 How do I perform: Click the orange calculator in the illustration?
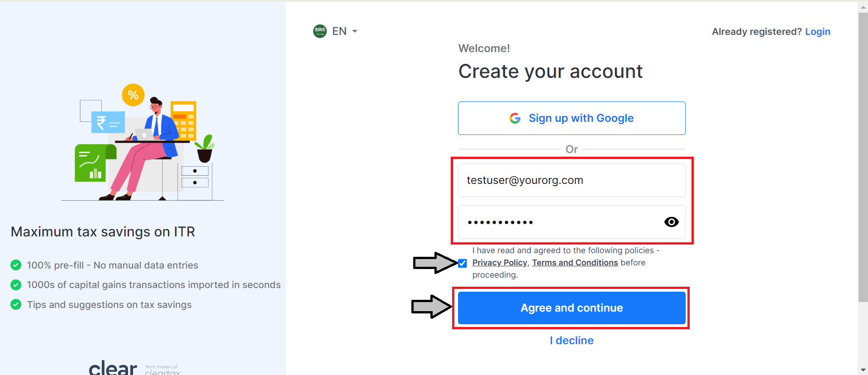[x=183, y=120]
